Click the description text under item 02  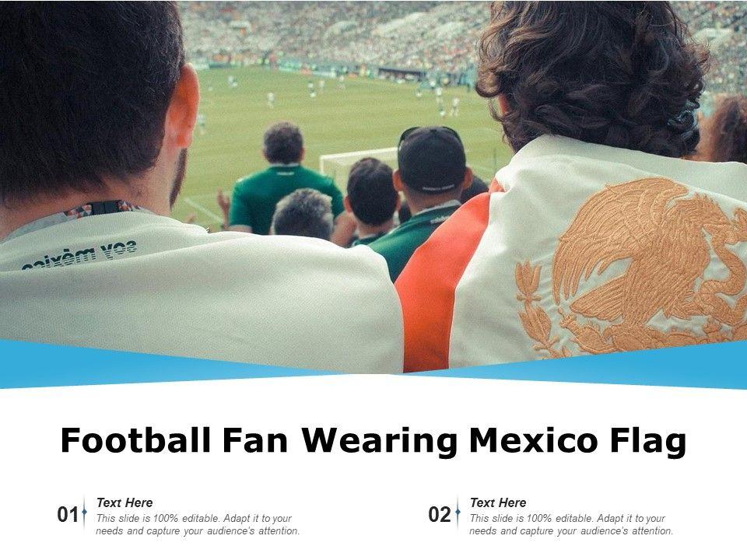571,524
